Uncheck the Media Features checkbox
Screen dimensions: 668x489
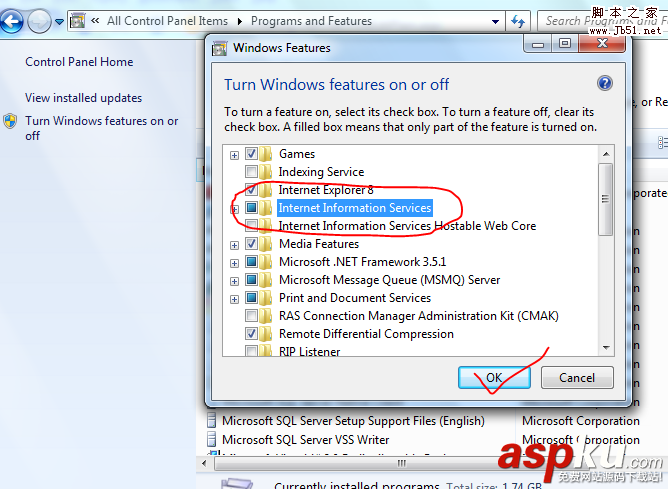pyautogui.click(x=251, y=244)
